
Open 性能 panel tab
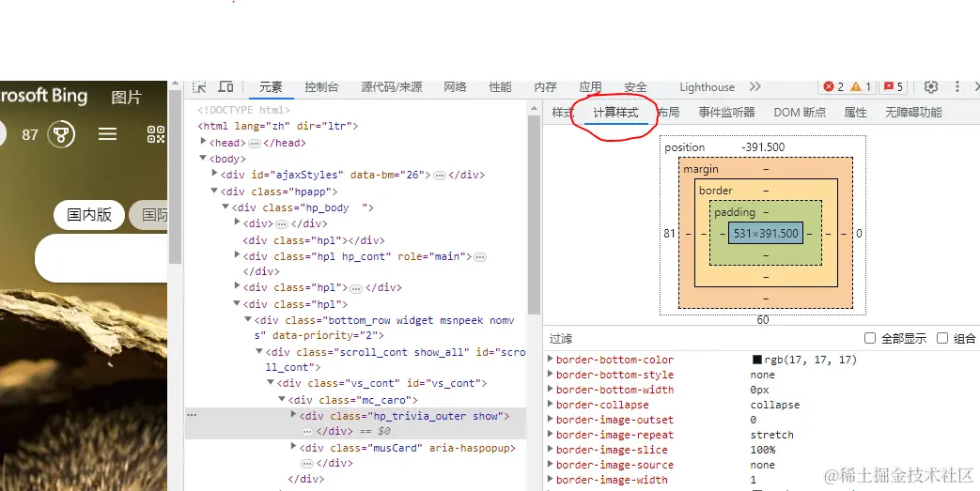tap(500, 87)
